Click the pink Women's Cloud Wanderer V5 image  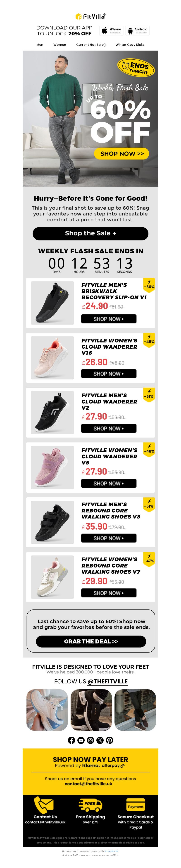tap(52, 467)
